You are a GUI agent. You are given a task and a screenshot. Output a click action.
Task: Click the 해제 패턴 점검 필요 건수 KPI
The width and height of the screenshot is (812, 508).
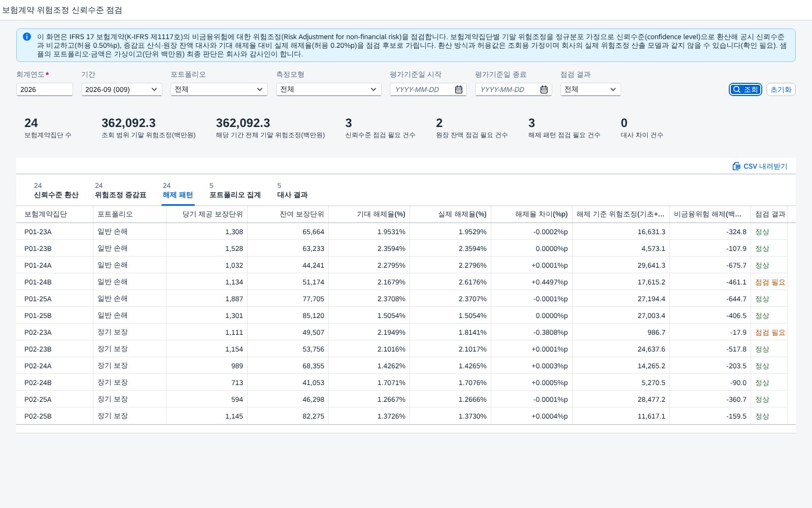pyautogui.click(x=564, y=129)
